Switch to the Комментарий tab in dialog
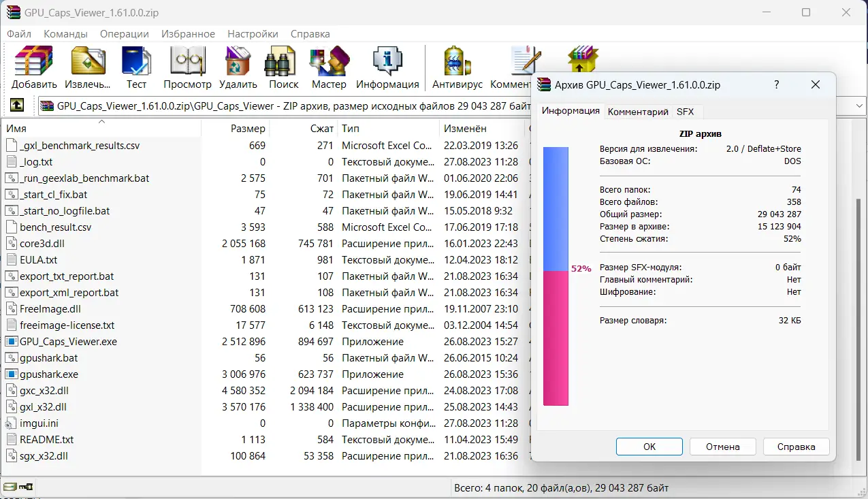 [638, 112]
